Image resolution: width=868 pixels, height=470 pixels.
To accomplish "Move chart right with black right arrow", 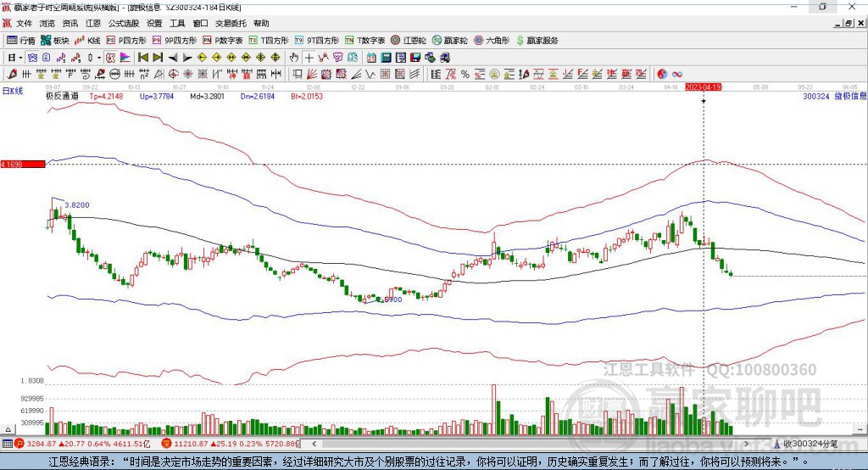I will pyautogui.click(x=187, y=58).
